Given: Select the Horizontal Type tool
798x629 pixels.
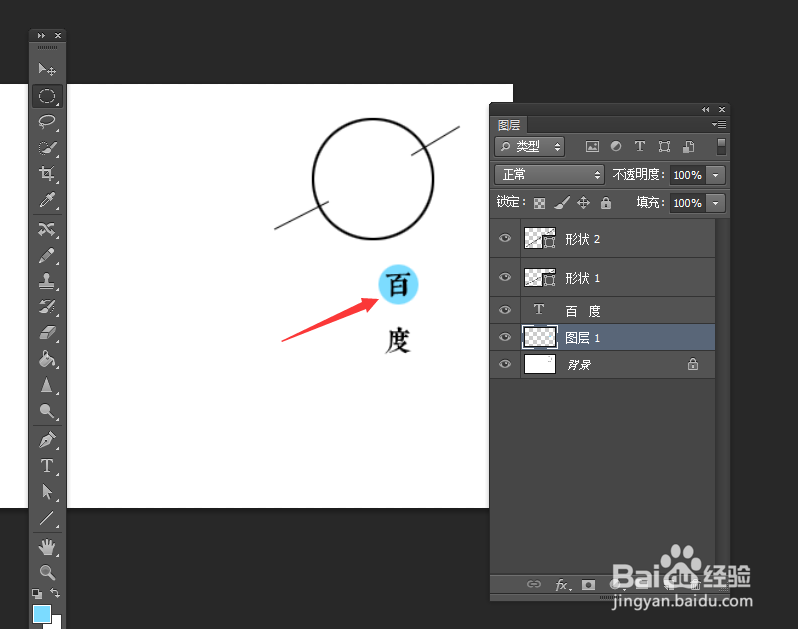Looking at the screenshot, I should click(47, 466).
